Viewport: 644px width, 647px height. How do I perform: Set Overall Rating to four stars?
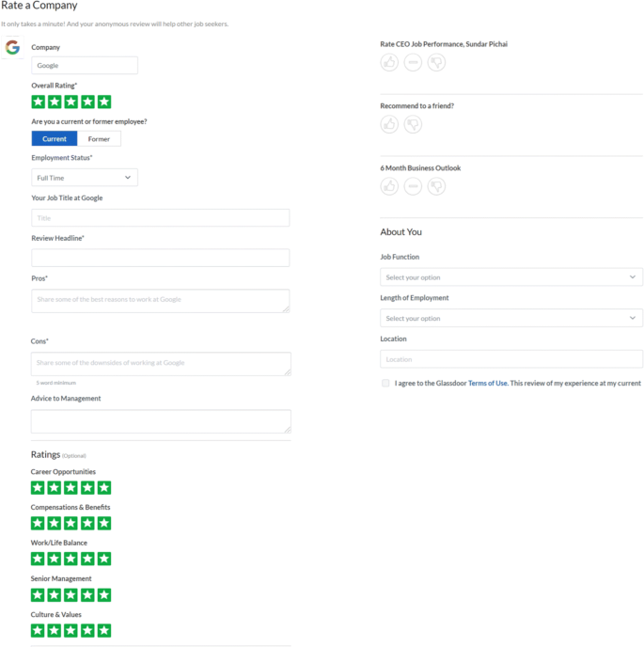click(87, 102)
